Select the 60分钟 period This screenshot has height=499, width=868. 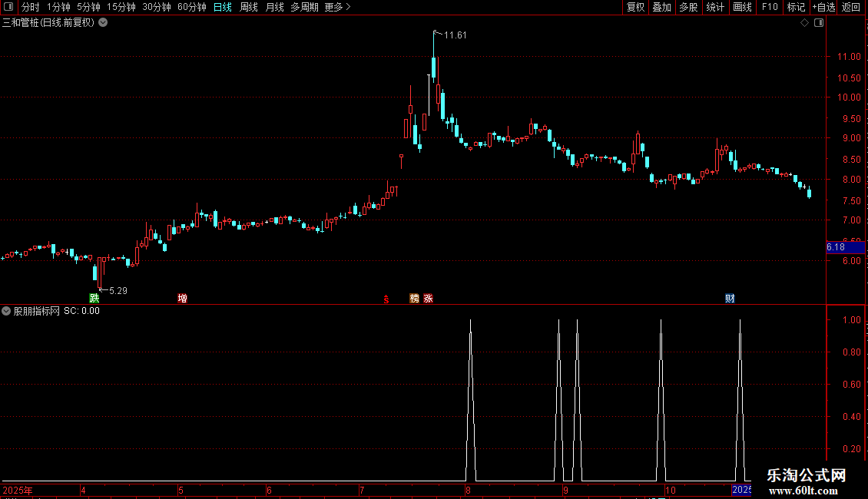[x=191, y=7]
